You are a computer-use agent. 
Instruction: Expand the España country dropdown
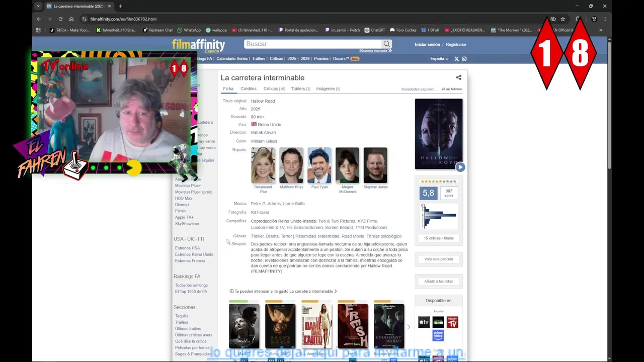coord(439,59)
